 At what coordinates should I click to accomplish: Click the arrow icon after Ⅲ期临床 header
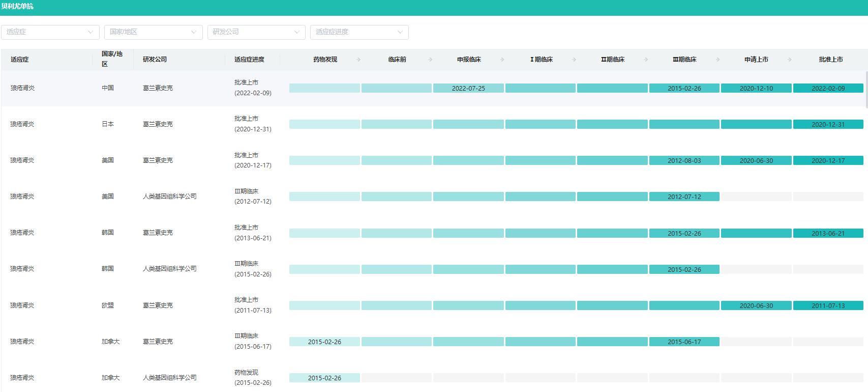pos(718,60)
